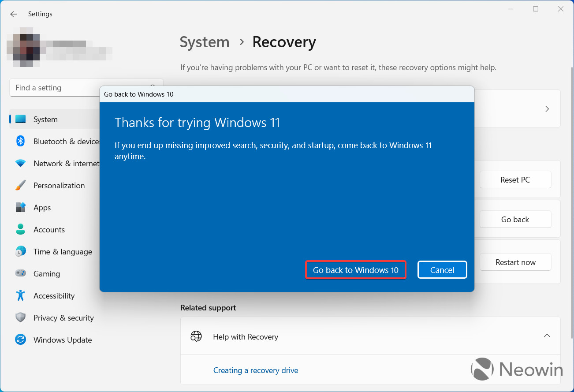Click the System monitor icon in sidebar
Viewport: 574px width, 392px height.
tap(21, 119)
